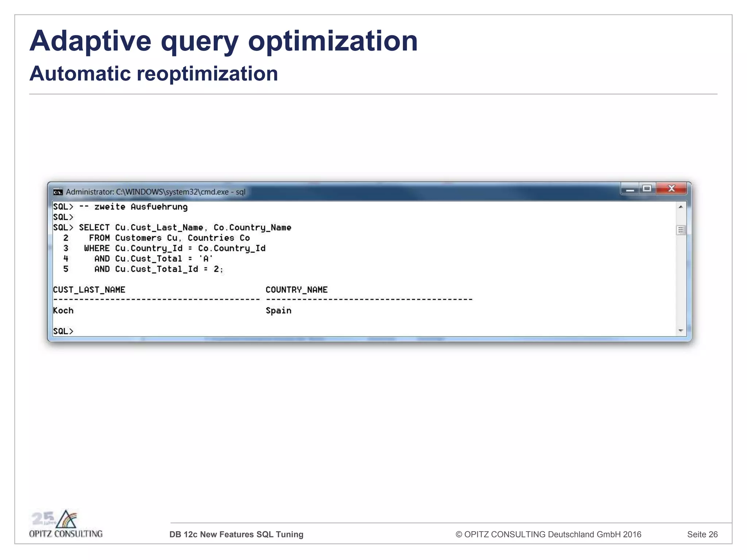Click the last empty 'SQL>' prompt
This screenshot has height=560, width=747.
coord(63,331)
